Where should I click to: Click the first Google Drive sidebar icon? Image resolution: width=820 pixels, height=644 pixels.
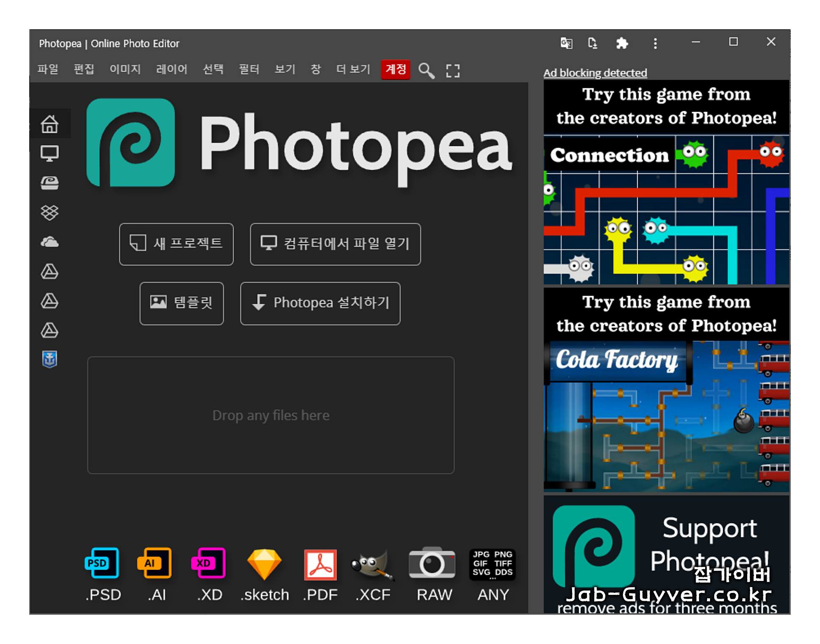50,271
